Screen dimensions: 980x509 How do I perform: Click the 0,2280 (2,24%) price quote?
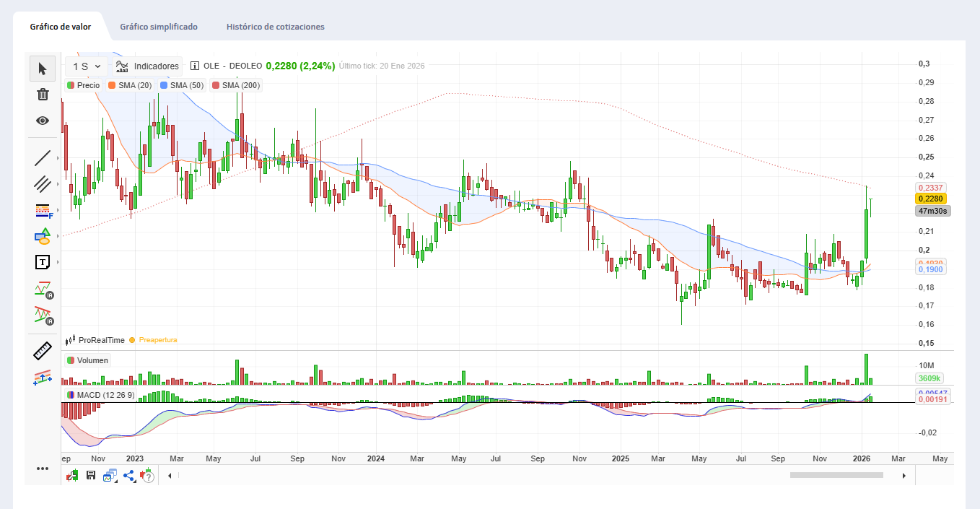coord(300,66)
